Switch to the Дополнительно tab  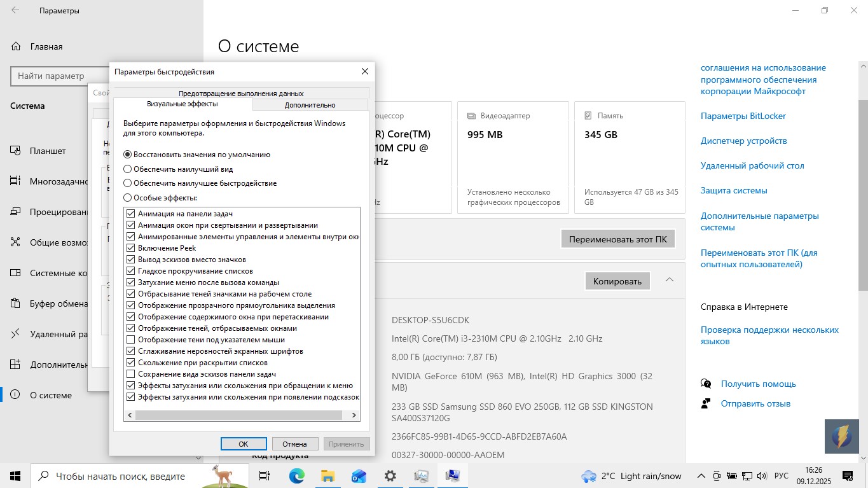pyautogui.click(x=310, y=105)
